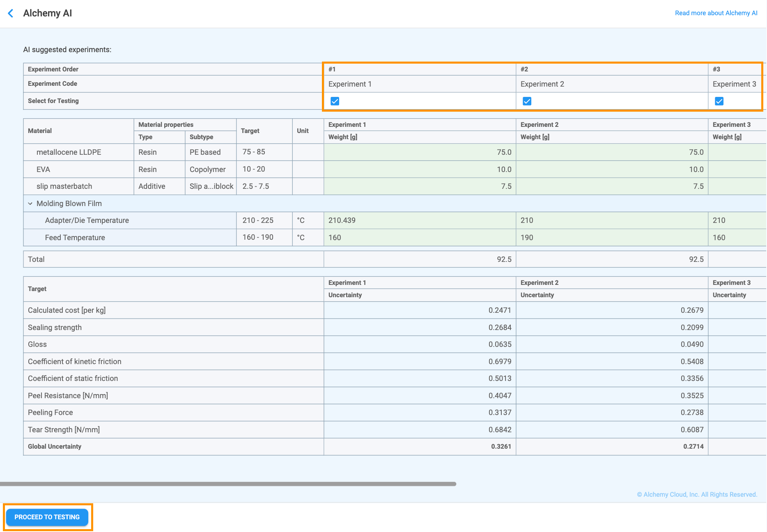Uncheck Select for Testing for Experiment 2
Viewport: 767px width, 532px height.
(527, 101)
